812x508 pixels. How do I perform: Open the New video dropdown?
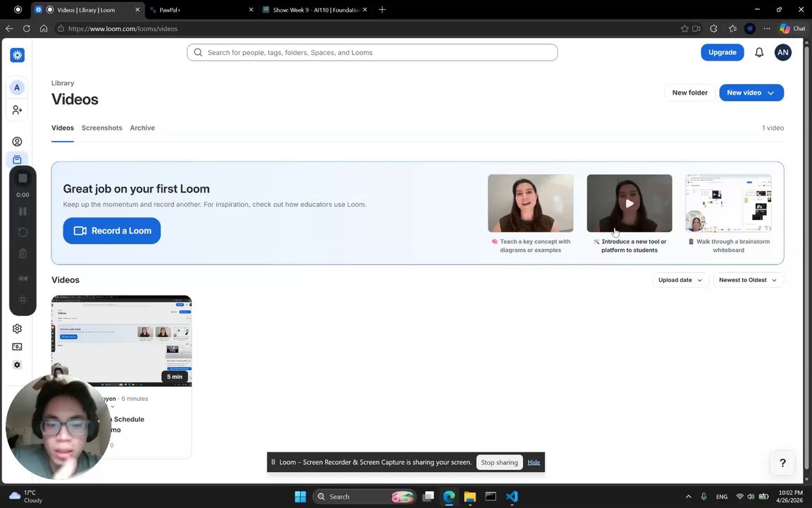click(751, 93)
